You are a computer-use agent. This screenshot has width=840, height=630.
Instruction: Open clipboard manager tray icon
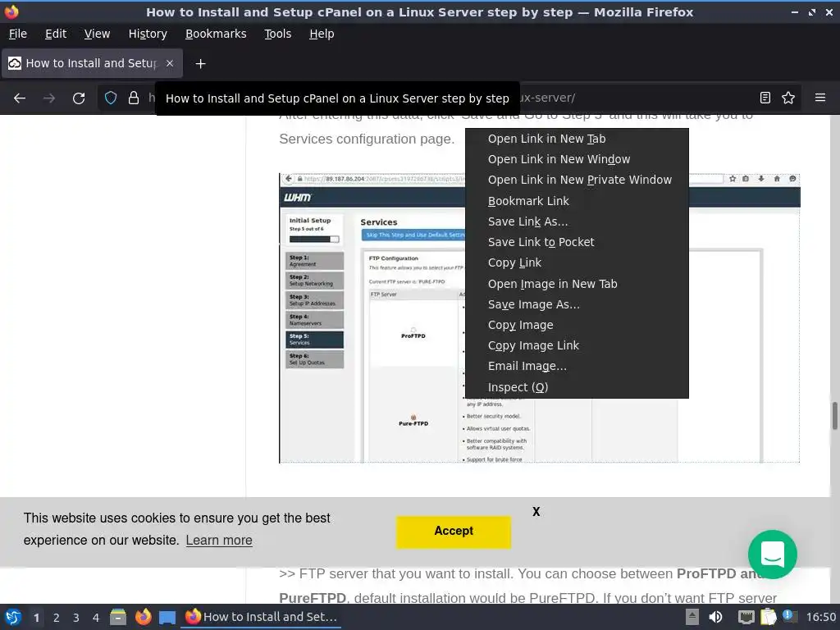click(x=768, y=617)
